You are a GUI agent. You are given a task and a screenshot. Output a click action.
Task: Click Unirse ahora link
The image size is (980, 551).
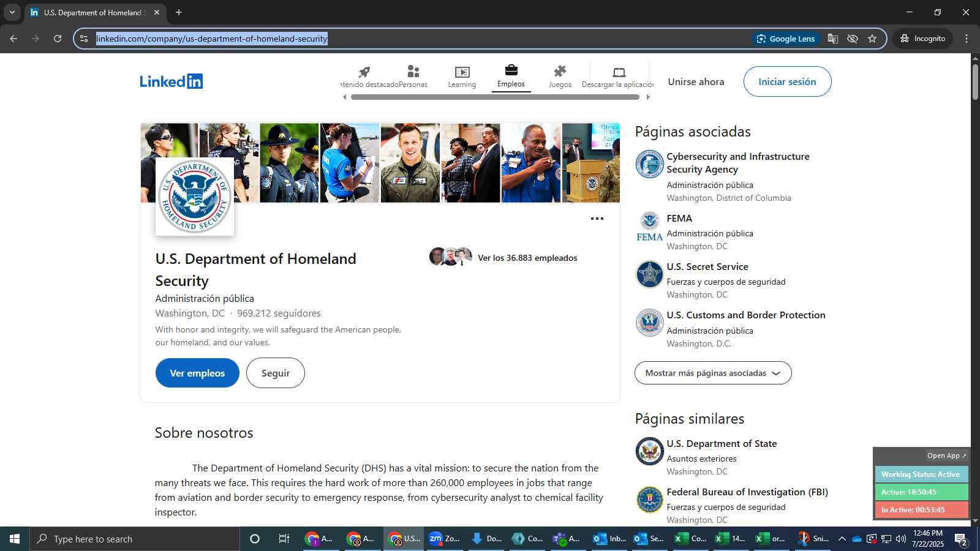point(696,81)
